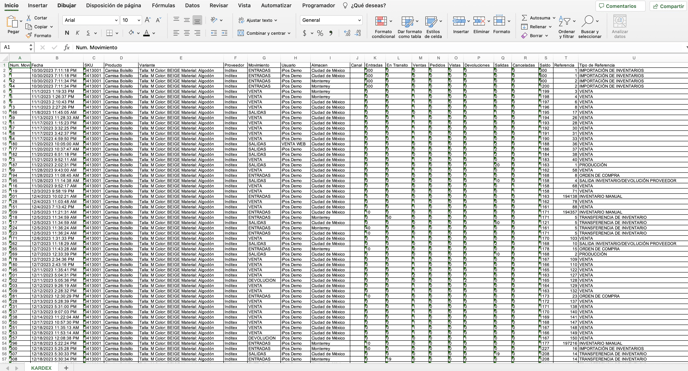Align text to the left
Image resolution: width=688 pixels, height=371 pixels.
176,33
